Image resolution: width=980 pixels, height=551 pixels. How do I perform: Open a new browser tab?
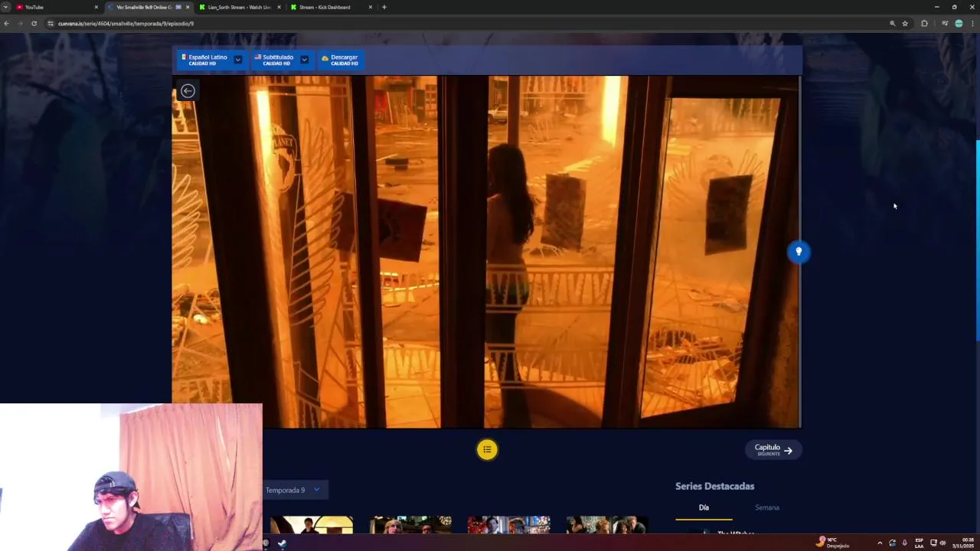point(384,7)
